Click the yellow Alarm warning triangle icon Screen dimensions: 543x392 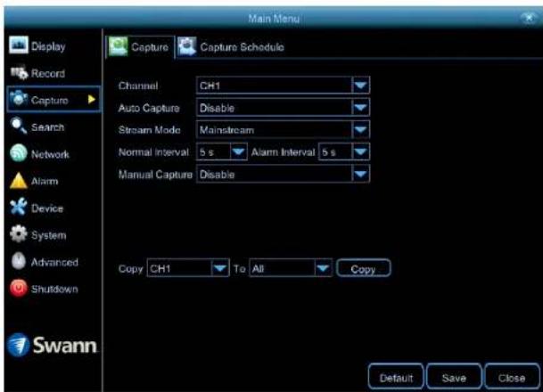tap(19, 181)
